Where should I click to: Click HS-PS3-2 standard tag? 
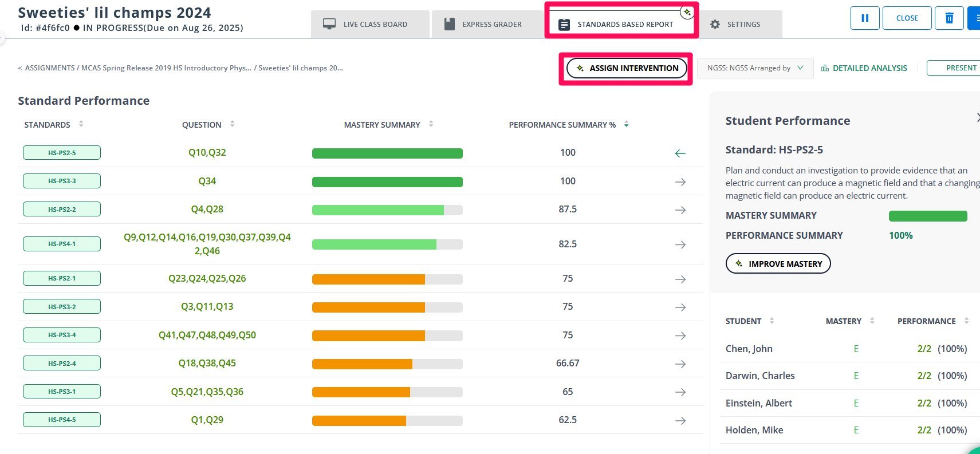coord(62,307)
